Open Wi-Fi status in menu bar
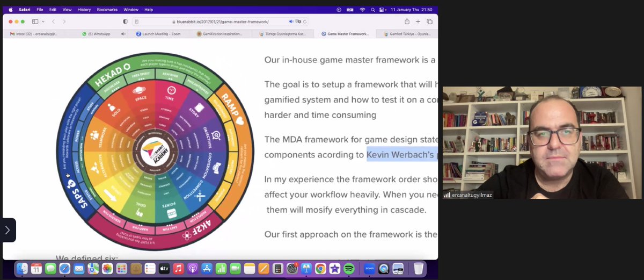The height and width of the screenshot is (280, 644). (x=362, y=9)
